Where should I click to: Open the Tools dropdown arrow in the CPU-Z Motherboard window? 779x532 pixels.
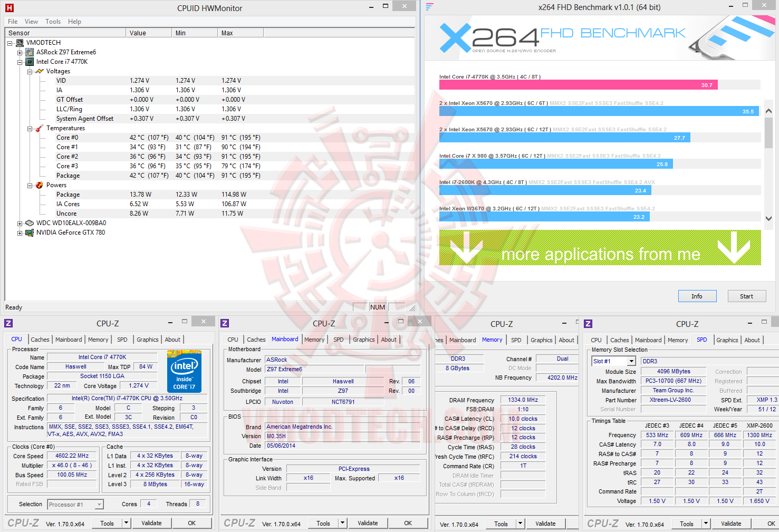click(x=342, y=523)
